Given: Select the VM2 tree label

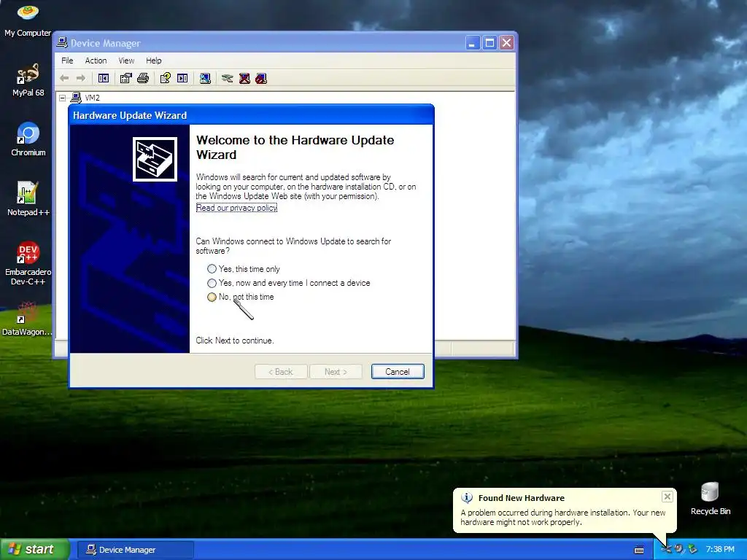Looking at the screenshot, I should (x=93, y=98).
